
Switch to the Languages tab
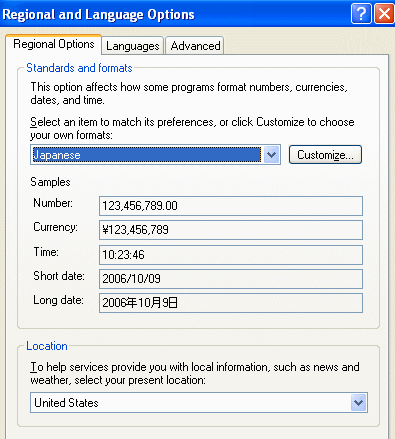(133, 45)
